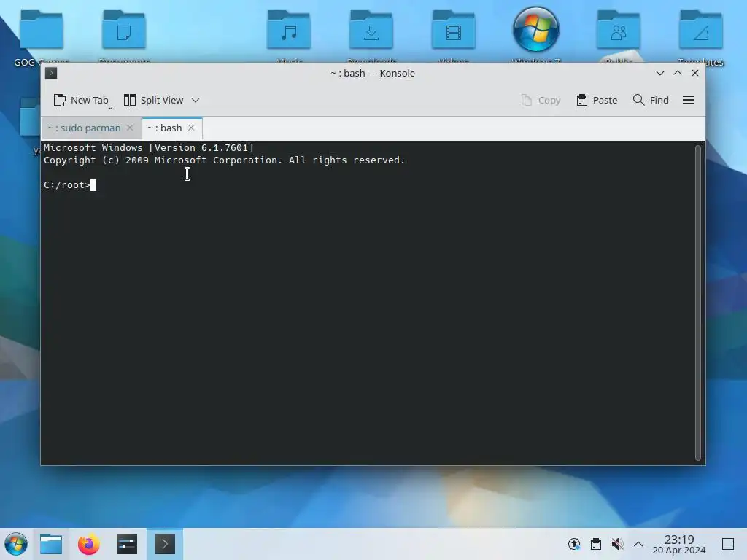This screenshot has height=560, width=747.
Task: Minimize the Konsole window
Action: pos(659,73)
